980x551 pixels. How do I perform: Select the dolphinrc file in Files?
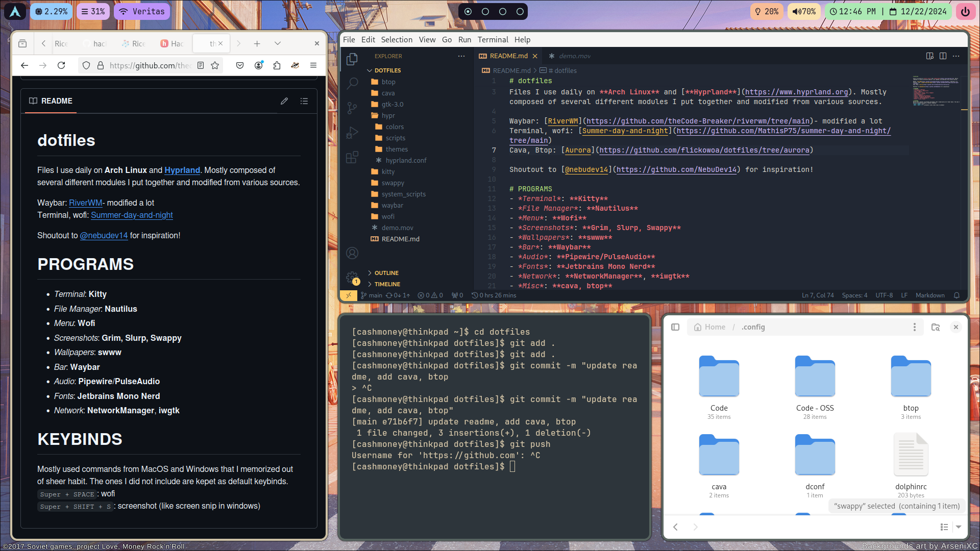(911, 466)
